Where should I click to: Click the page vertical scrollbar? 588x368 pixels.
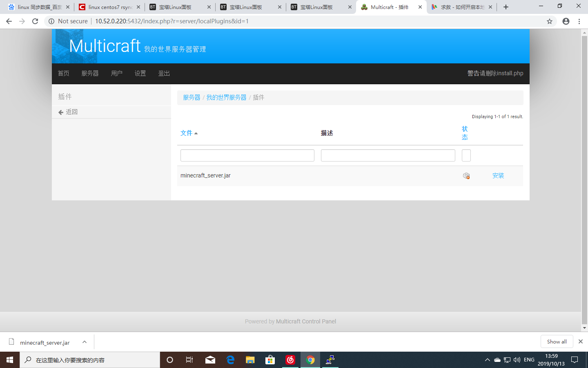584,180
